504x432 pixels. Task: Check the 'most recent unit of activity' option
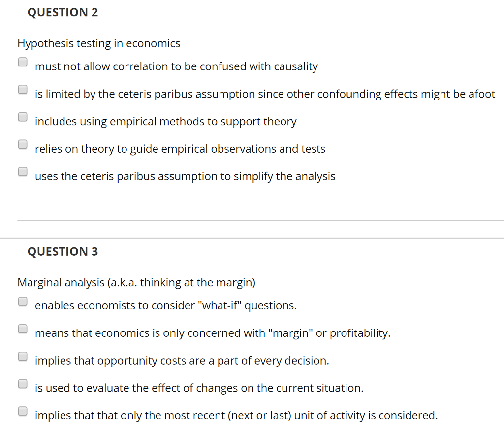coord(23,410)
